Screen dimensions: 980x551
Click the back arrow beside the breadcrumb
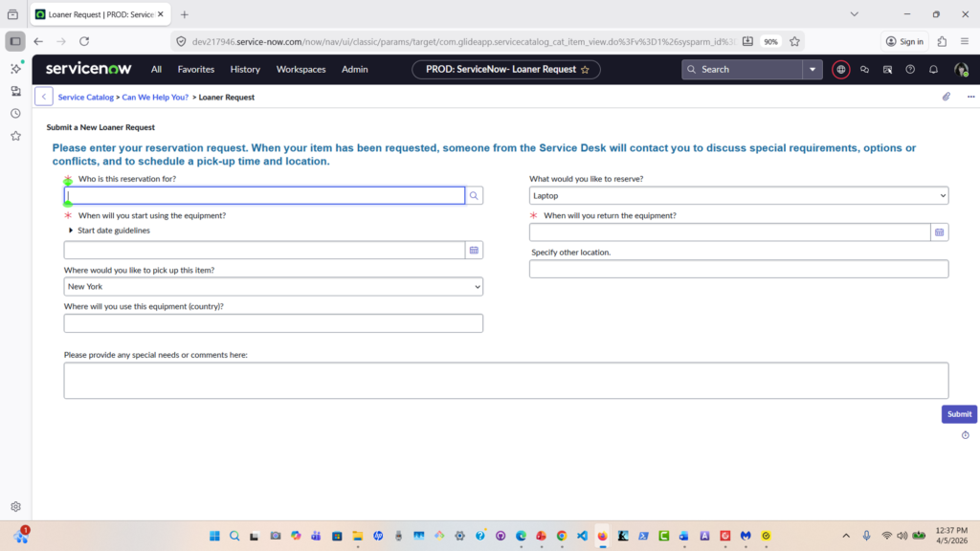coord(44,97)
